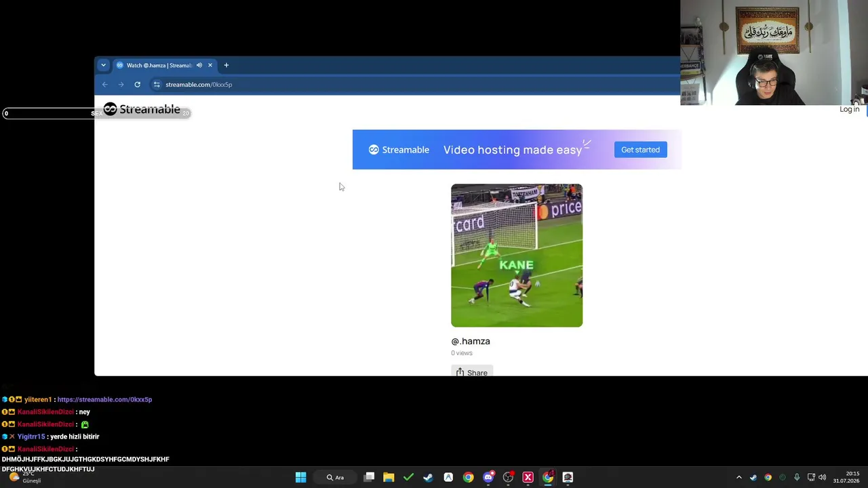Open Steam from the taskbar

(x=428, y=477)
